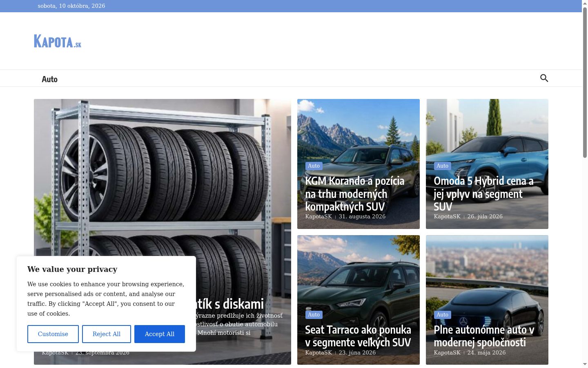Click KapotaSK author on Seat Tarraco card

tap(318, 353)
